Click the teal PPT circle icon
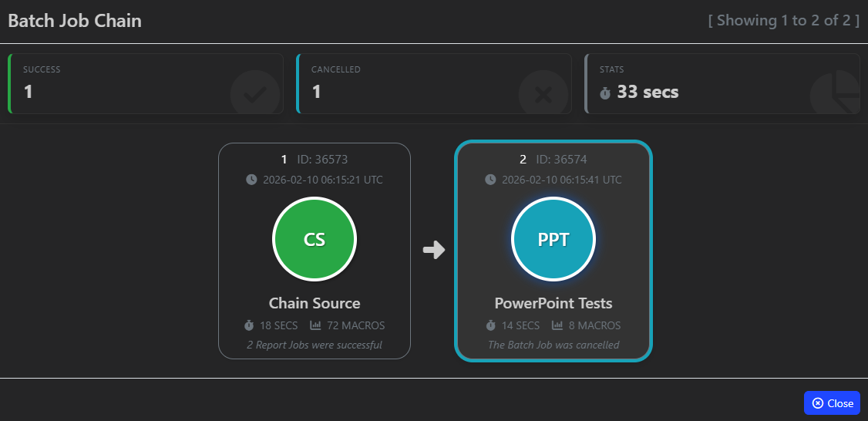Image resolution: width=868 pixels, height=421 pixels. (x=553, y=239)
